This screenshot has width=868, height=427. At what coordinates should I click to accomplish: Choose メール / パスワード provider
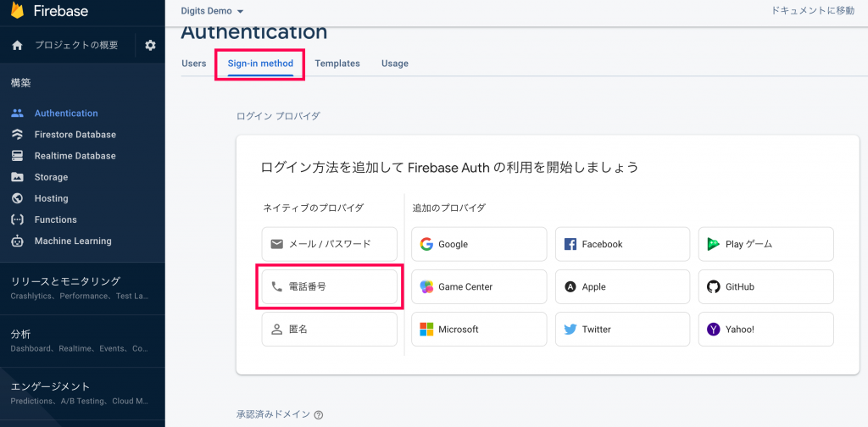(330, 244)
